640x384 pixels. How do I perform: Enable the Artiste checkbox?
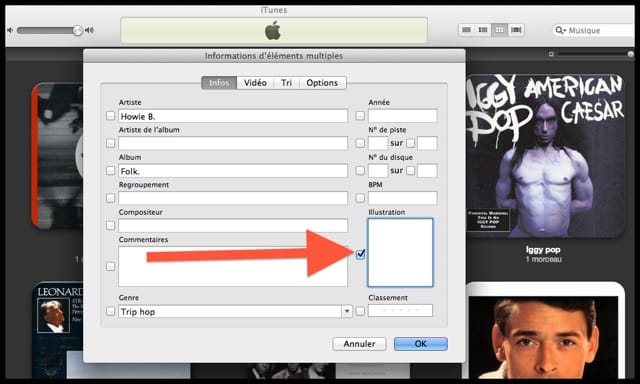(110, 115)
